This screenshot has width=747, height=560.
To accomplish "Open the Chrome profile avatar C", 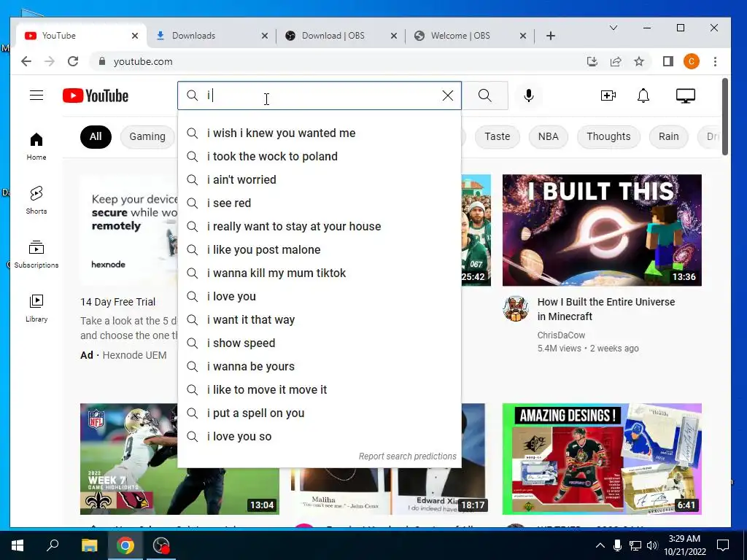I will click(x=692, y=61).
